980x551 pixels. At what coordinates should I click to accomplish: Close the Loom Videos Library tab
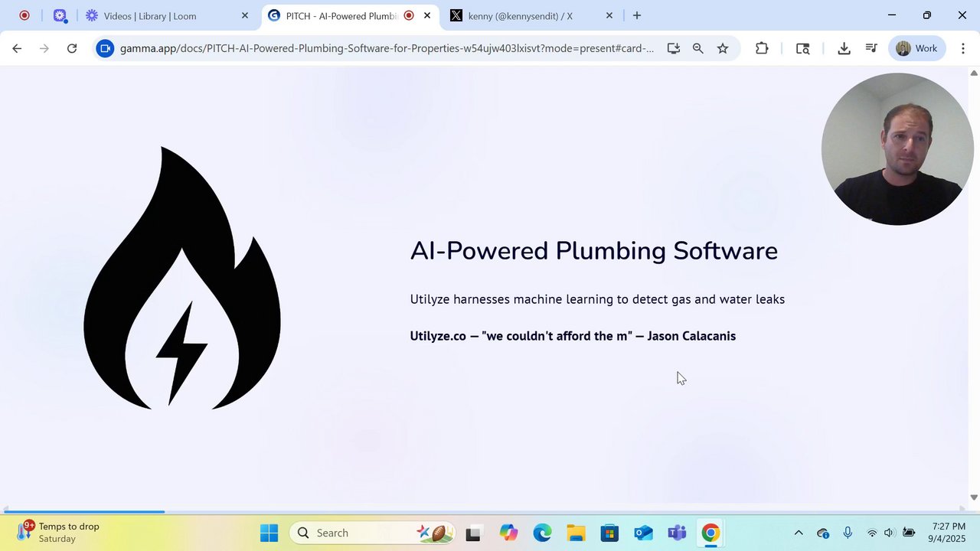pos(245,15)
